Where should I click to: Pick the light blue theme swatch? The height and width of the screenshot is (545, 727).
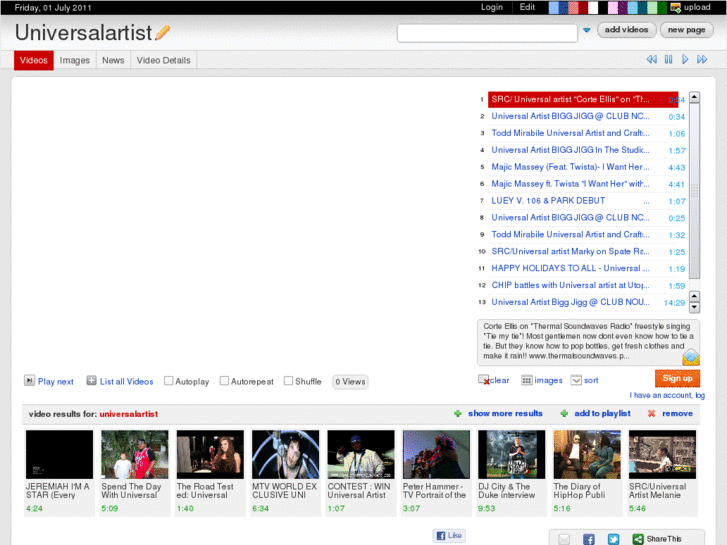click(554, 7)
